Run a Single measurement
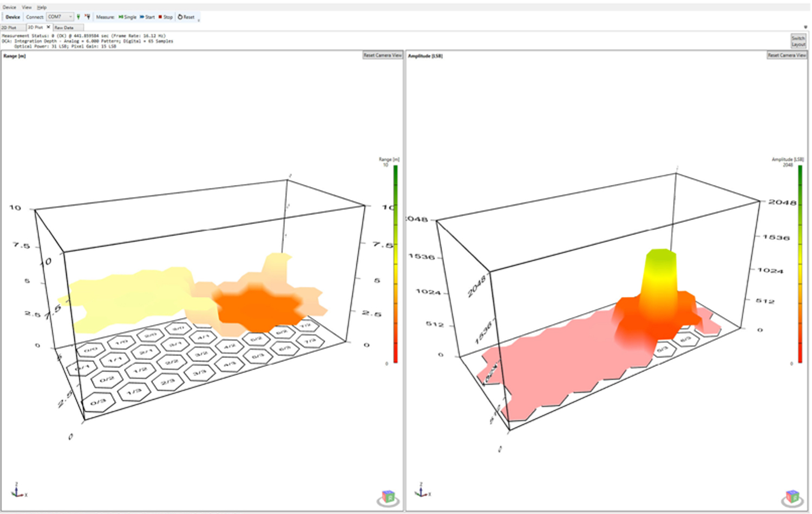This screenshot has height=514, width=812. [x=128, y=17]
